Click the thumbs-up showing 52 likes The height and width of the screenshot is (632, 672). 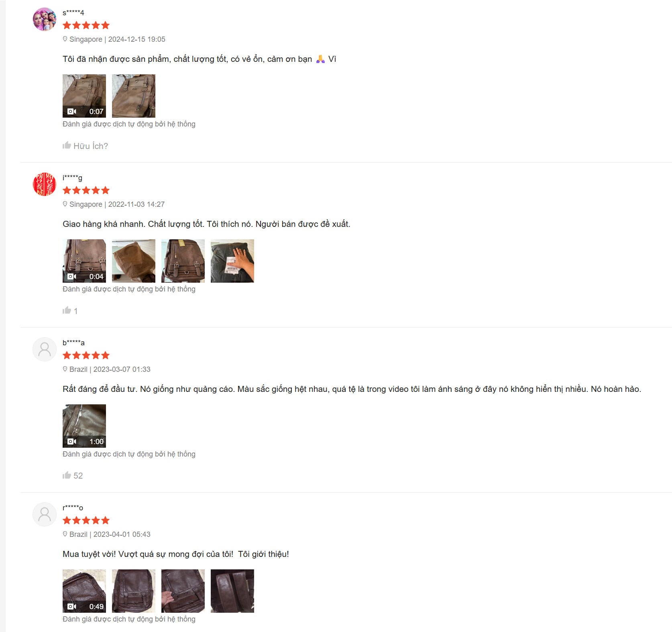(67, 475)
